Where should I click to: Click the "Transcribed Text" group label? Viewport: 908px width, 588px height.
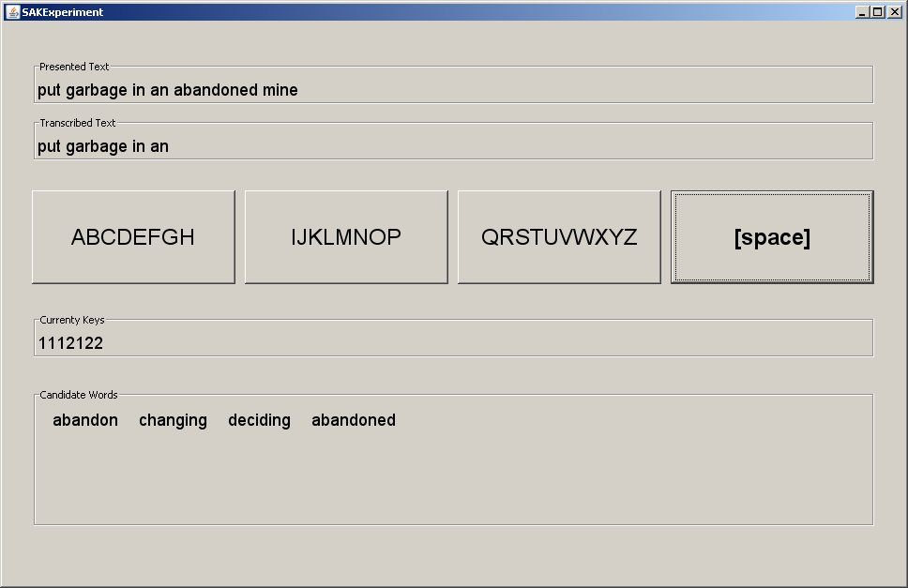[78, 123]
